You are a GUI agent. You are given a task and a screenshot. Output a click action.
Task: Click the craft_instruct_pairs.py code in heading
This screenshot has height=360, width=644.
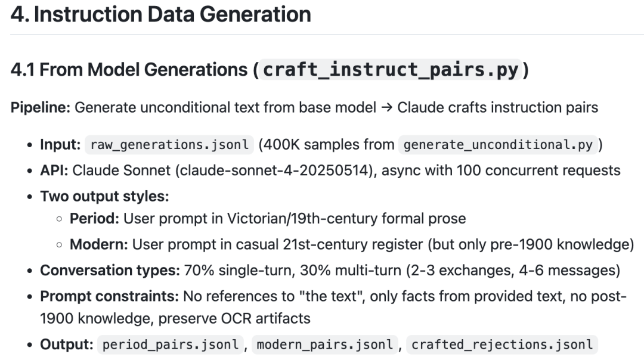click(391, 69)
